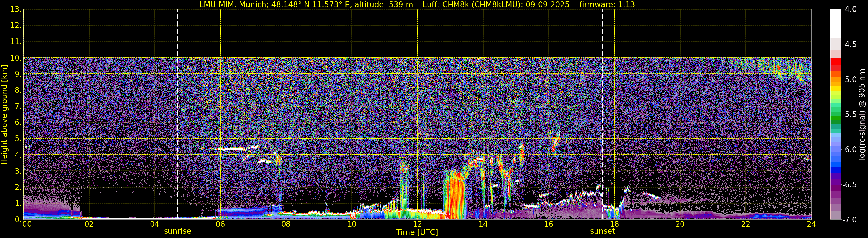Click the '20' time axis tick label
Viewport: 868px width, 238px height.
pos(680,224)
